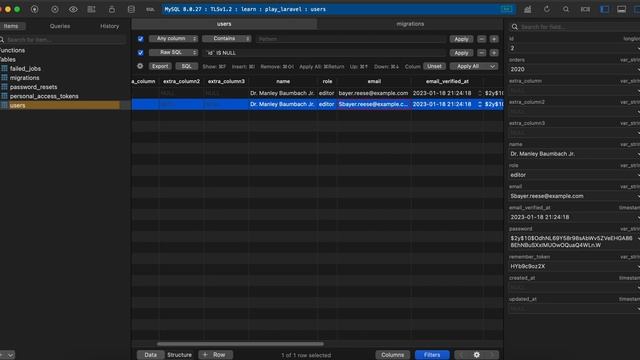Click the SQL button next to Export
This screenshot has height=360, width=640.
point(187,66)
